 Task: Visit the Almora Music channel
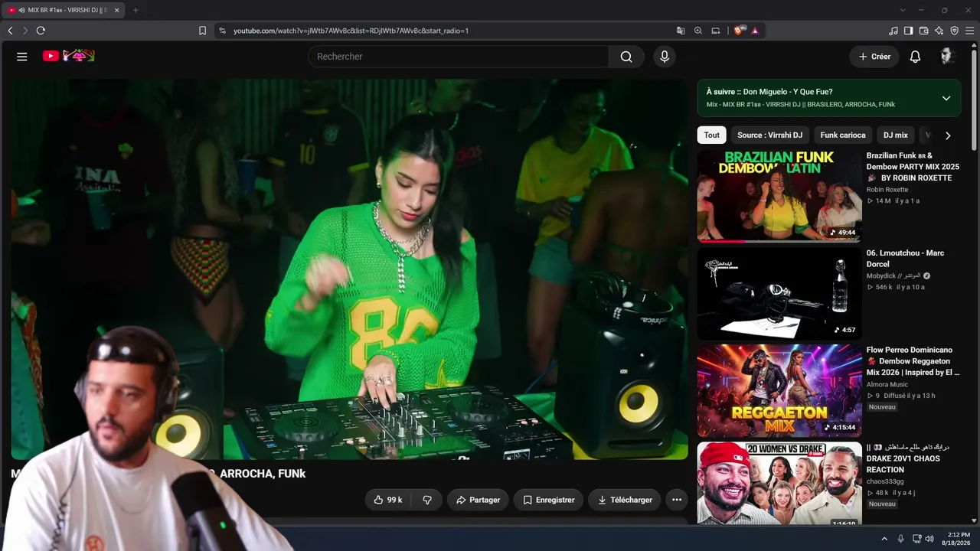point(887,385)
